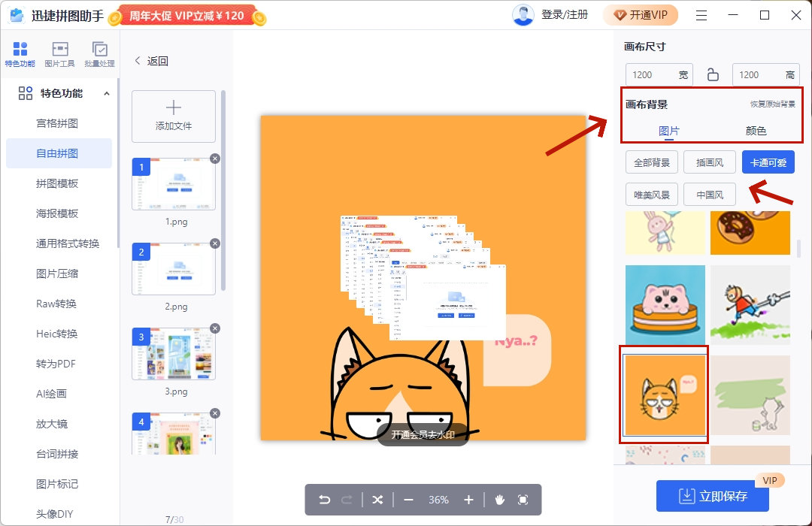This screenshot has width=812, height=526.
Task: Click the canvas width input field
Action: pos(653,74)
